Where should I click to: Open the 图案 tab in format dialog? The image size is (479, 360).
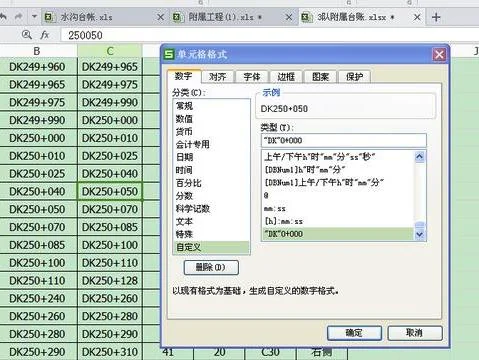point(320,77)
